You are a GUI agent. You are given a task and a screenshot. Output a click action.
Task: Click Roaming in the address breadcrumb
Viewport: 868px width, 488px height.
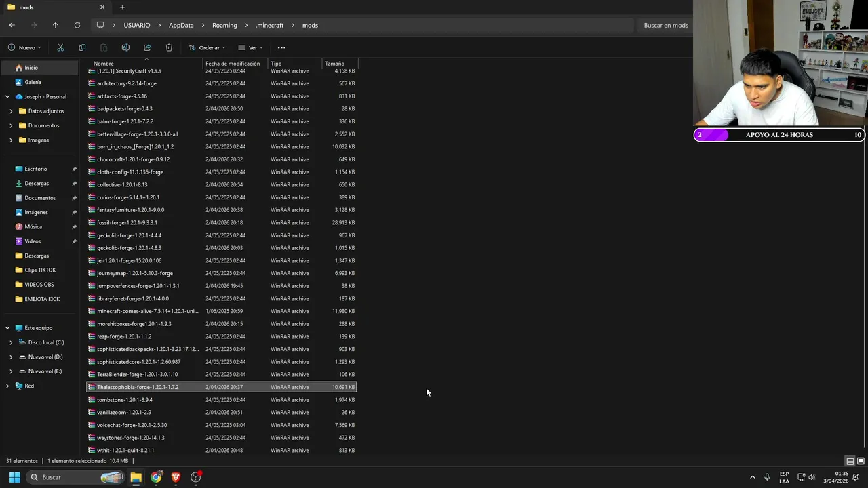point(224,25)
